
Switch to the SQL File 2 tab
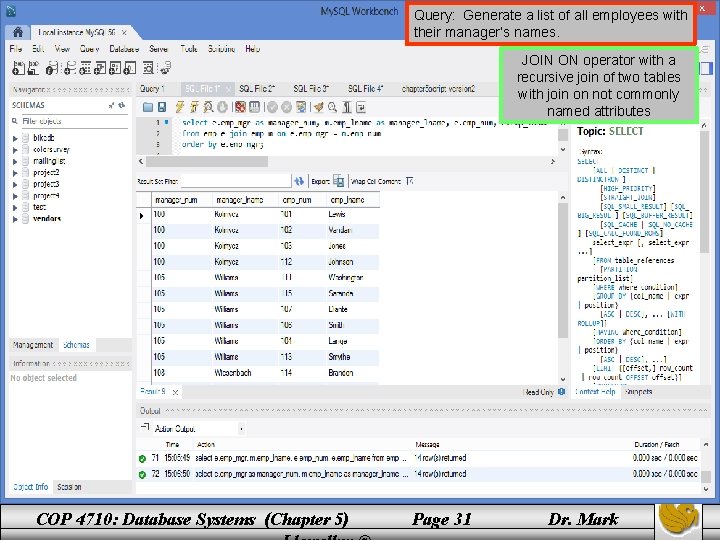pos(257,89)
